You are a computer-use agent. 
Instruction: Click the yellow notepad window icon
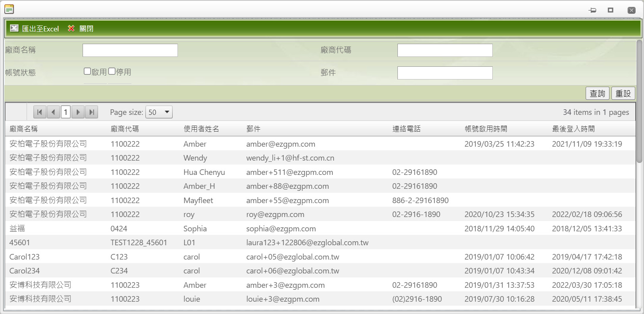coord(9,9)
